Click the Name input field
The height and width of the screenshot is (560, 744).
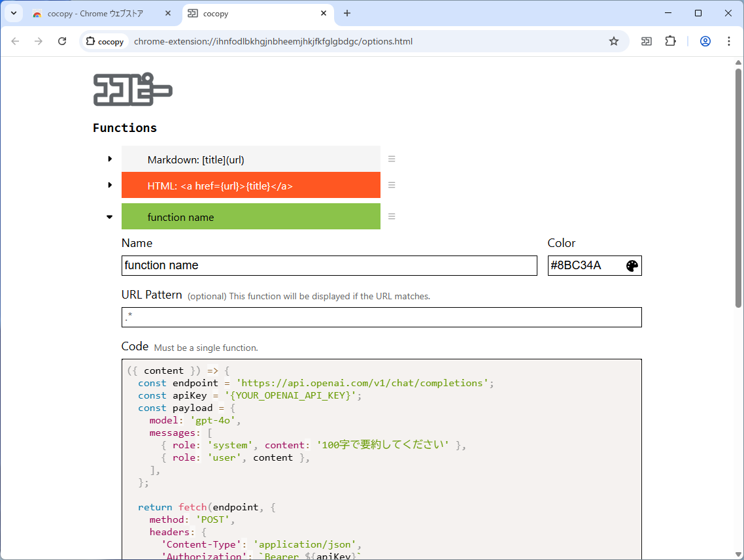coord(330,266)
